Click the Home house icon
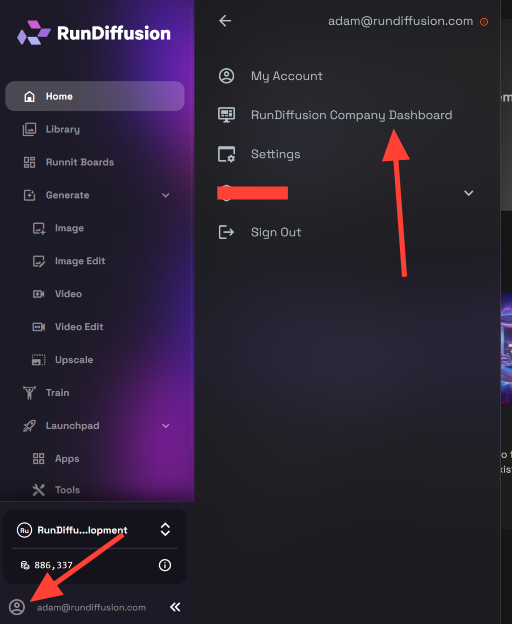 (x=29, y=96)
